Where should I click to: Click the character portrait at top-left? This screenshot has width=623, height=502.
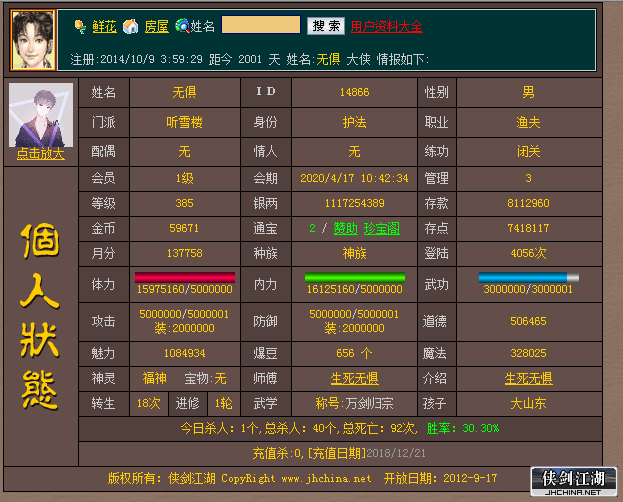point(33,40)
